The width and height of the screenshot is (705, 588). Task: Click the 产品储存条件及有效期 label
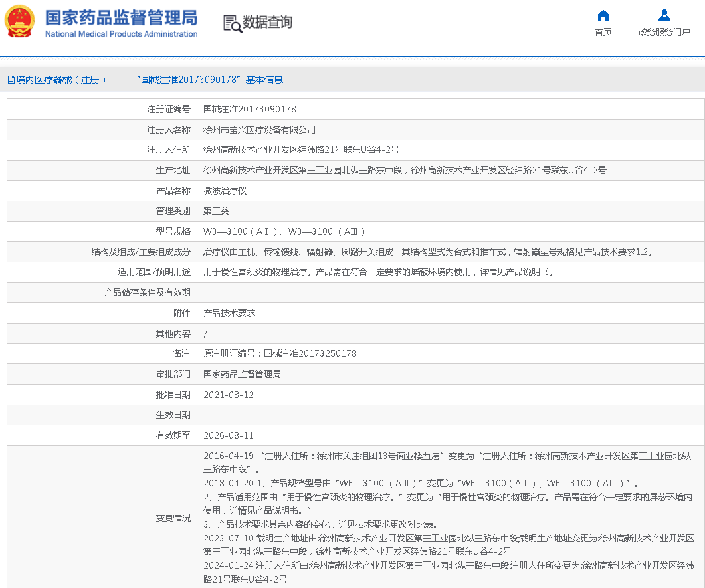coord(148,292)
